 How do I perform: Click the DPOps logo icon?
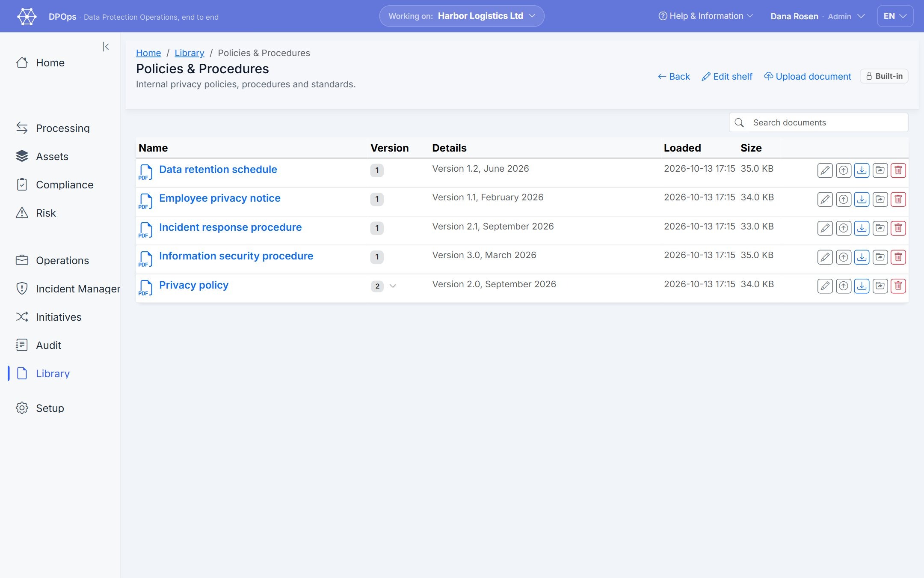point(27,17)
